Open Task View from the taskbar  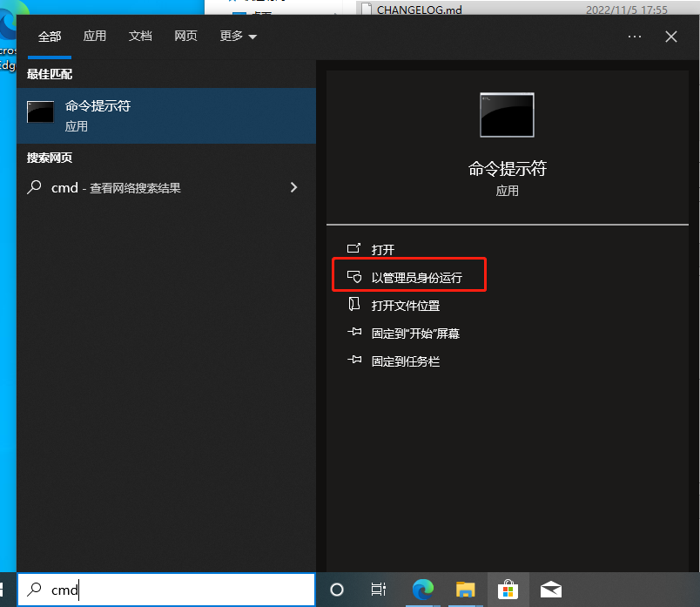point(379,590)
